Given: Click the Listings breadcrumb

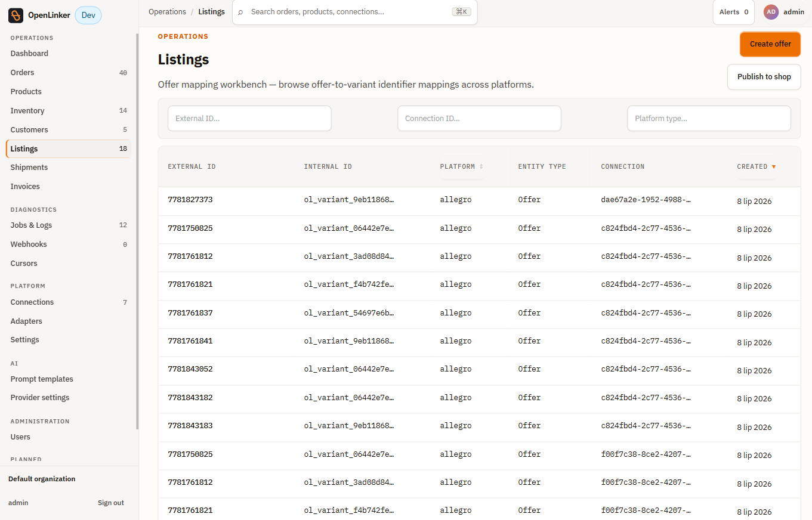Looking at the screenshot, I should tap(211, 12).
